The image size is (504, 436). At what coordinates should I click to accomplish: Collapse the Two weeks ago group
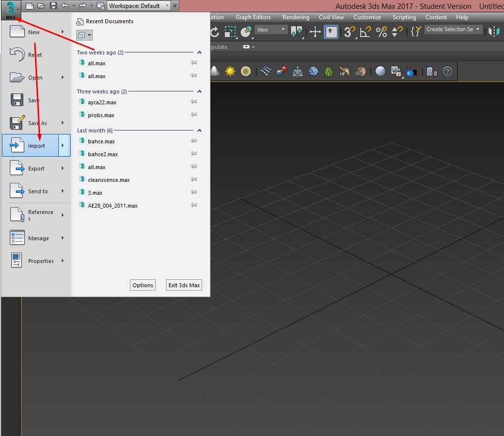pos(199,52)
